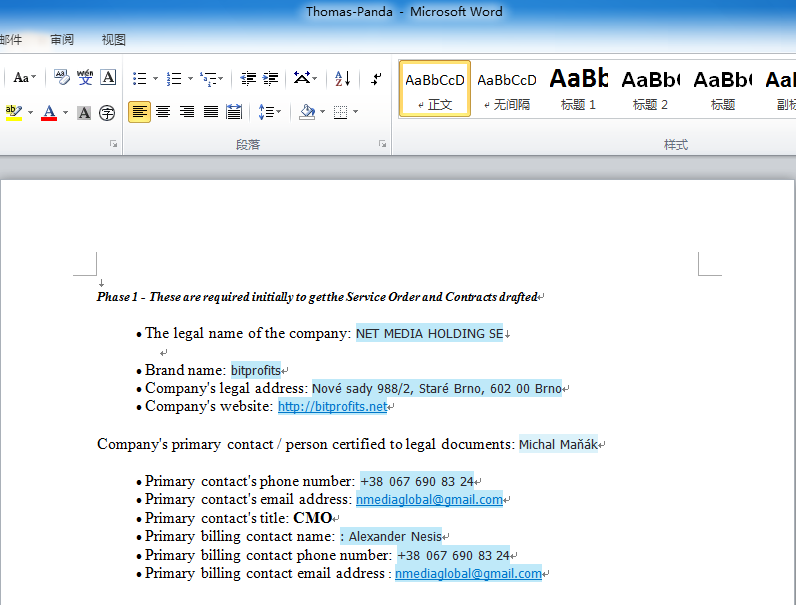Image resolution: width=796 pixels, height=605 pixels.
Task: Open the phonetic guide (wén) tool
Action: point(85,78)
